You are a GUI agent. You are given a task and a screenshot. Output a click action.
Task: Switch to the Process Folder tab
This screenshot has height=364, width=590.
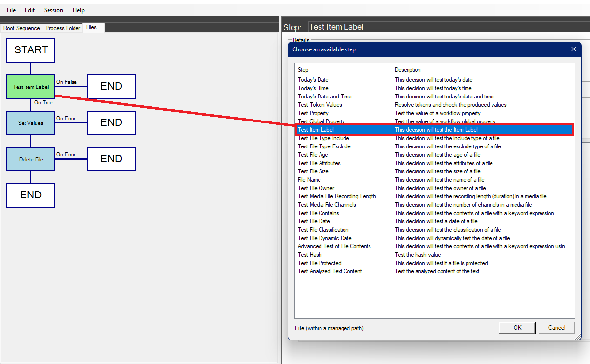click(63, 28)
